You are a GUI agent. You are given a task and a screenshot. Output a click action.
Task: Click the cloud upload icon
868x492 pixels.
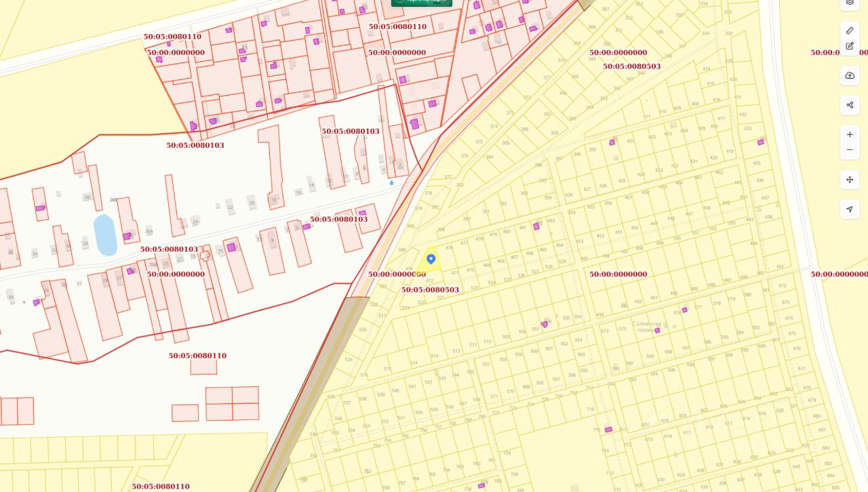coord(850,75)
